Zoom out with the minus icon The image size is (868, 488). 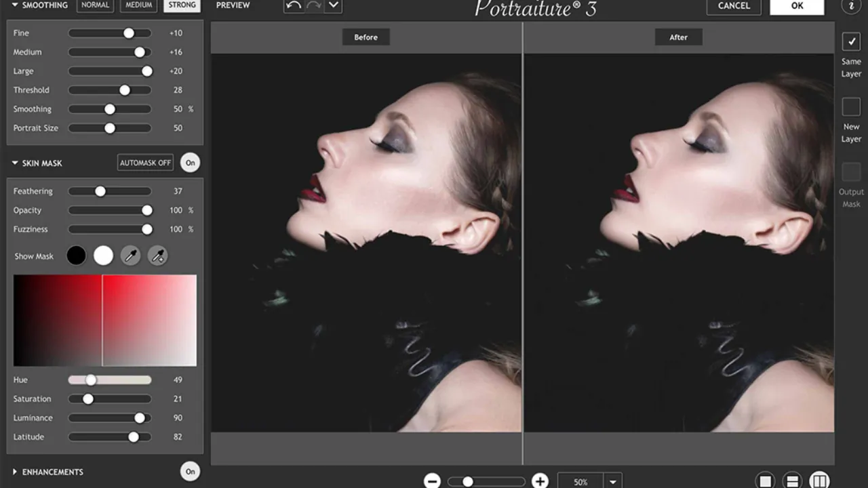pyautogui.click(x=432, y=481)
